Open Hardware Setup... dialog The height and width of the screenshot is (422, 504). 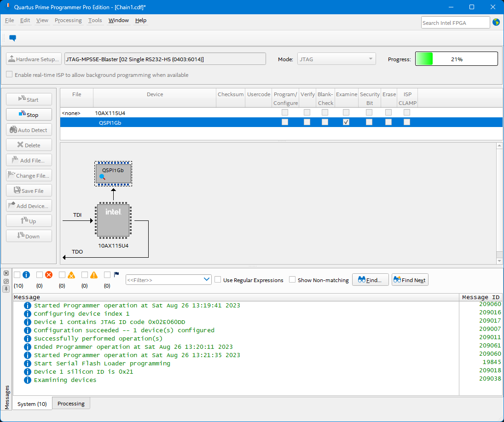pos(34,59)
